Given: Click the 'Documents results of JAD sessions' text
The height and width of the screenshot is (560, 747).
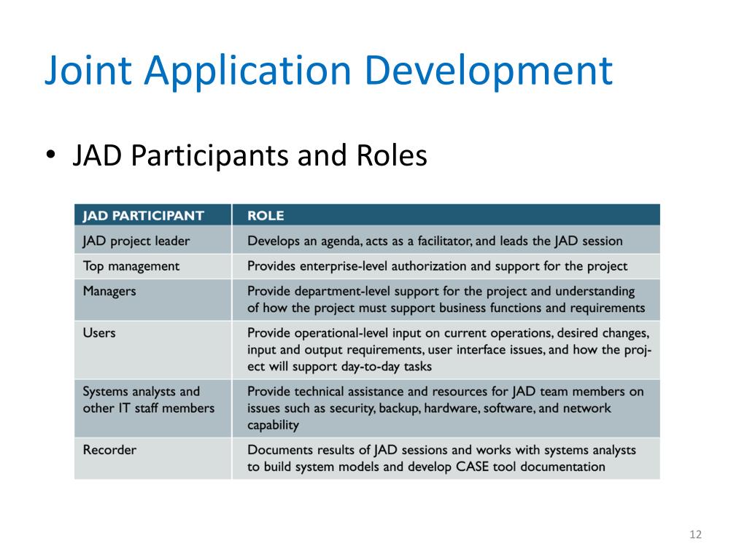Looking at the screenshot, I should click(x=441, y=458).
